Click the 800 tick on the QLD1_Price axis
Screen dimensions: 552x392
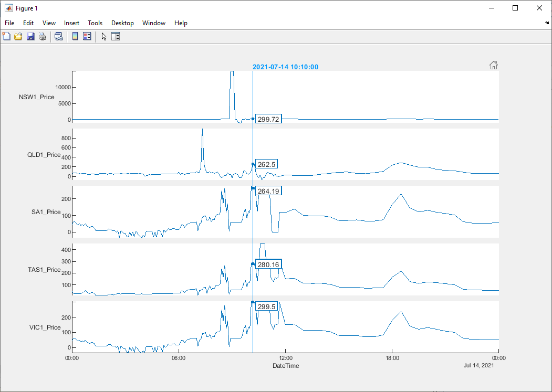click(66, 139)
